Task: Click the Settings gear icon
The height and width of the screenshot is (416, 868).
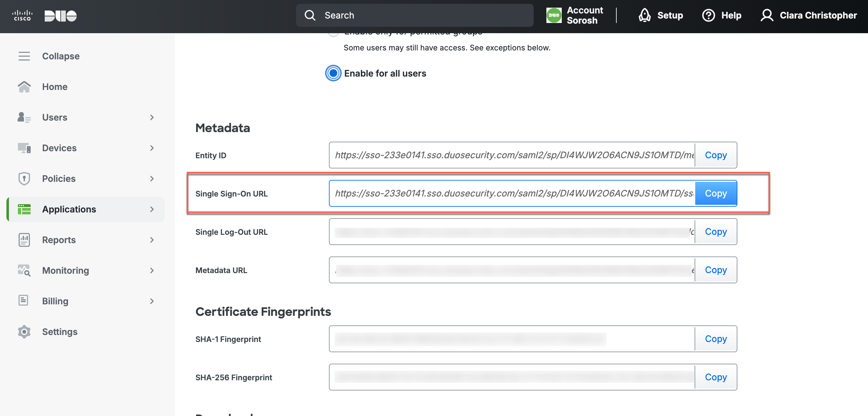Action: click(24, 331)
